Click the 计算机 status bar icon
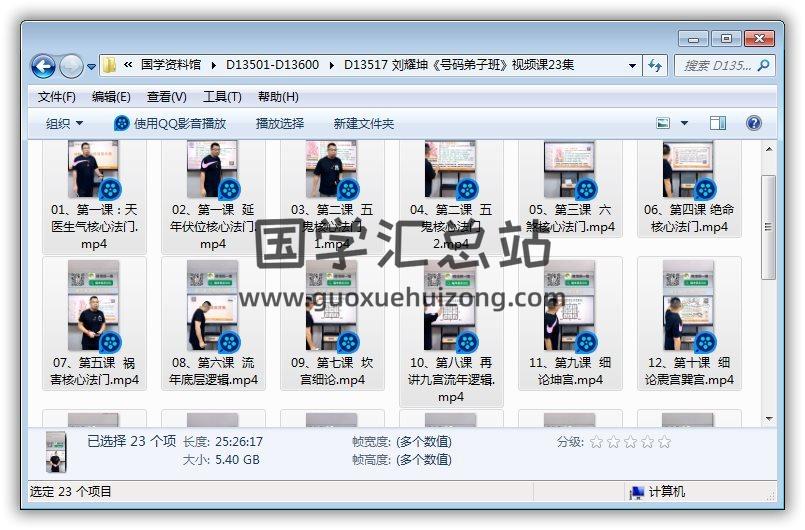Viewport: 805px width, 530px height. click(637, 492)
